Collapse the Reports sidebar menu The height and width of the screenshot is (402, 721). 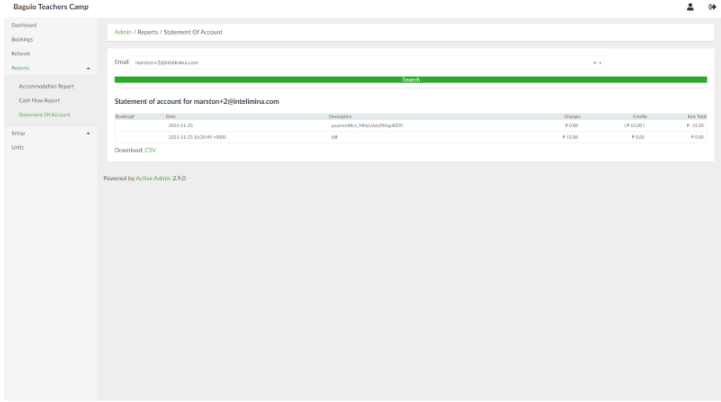(88, 68)
